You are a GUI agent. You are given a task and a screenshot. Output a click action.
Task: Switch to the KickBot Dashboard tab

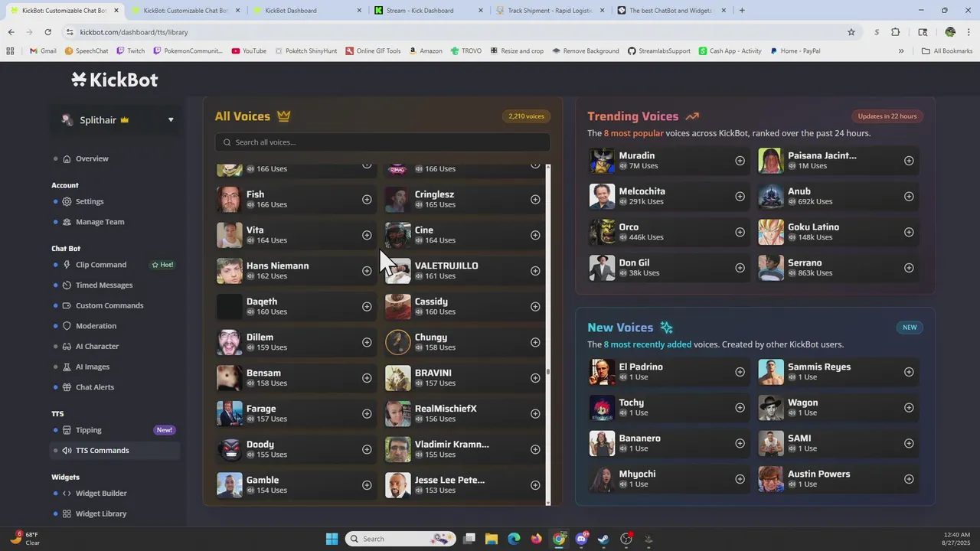(x=306, y=11)
